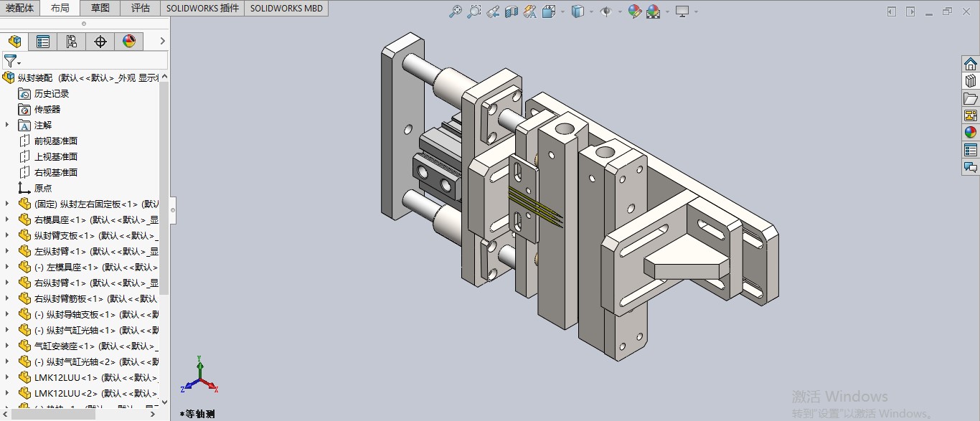
Task: Switch to the 评估 ribbon tab
Action: click(x=141, y=8)
